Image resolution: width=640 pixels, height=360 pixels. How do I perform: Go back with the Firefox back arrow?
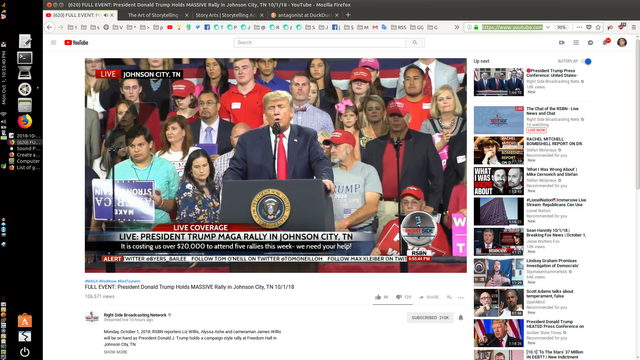49,27
